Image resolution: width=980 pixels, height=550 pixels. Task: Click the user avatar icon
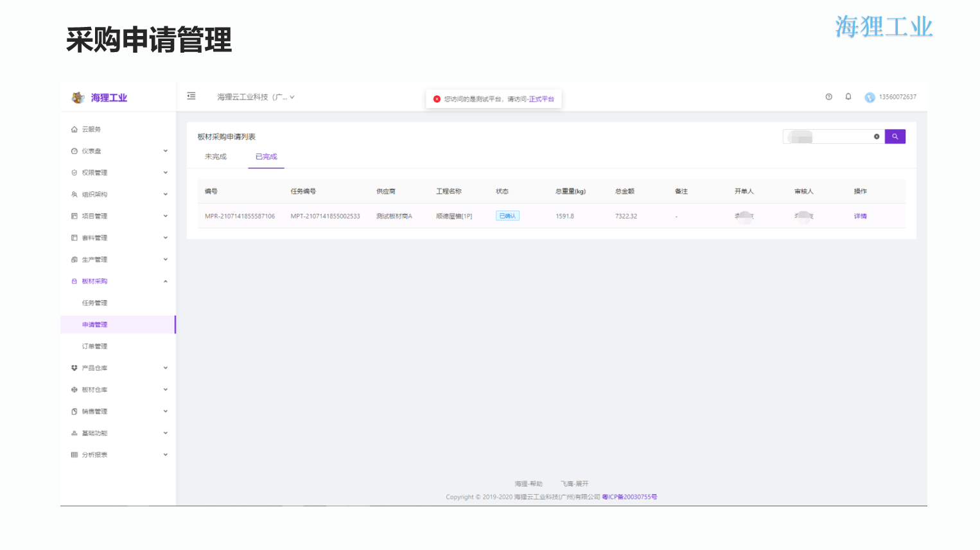(870, 98)
